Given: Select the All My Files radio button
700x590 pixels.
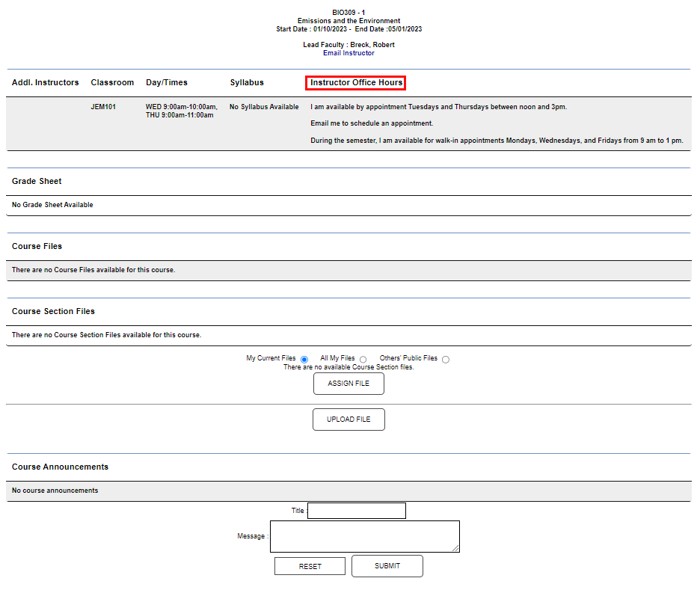Looking at the screenshot, I should [x=363, y=359].
